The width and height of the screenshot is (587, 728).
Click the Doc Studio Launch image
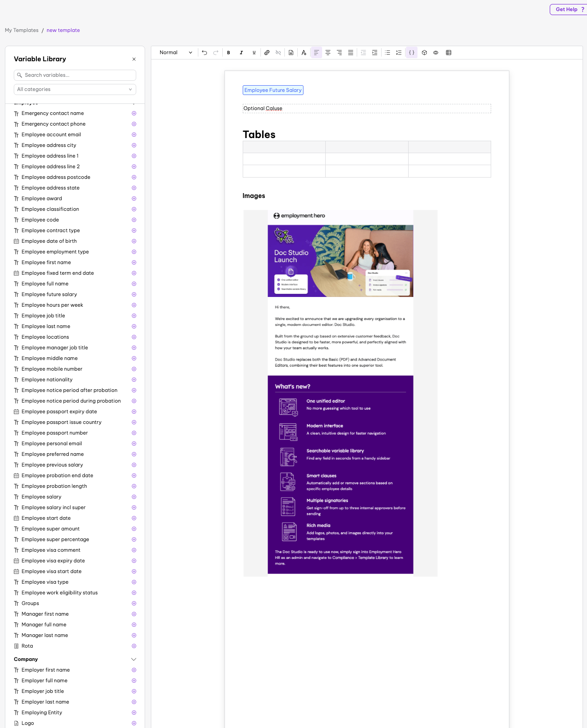click(340, 393)
